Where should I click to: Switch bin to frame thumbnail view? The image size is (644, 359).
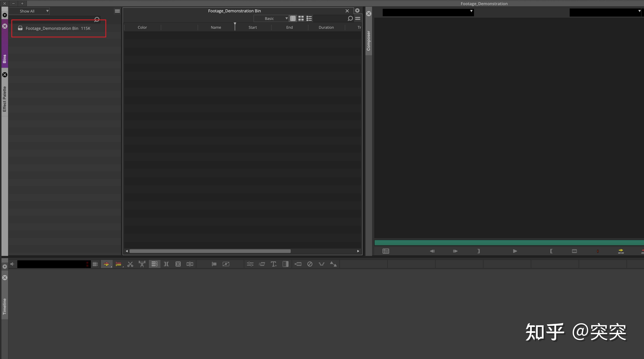[301, 19]
